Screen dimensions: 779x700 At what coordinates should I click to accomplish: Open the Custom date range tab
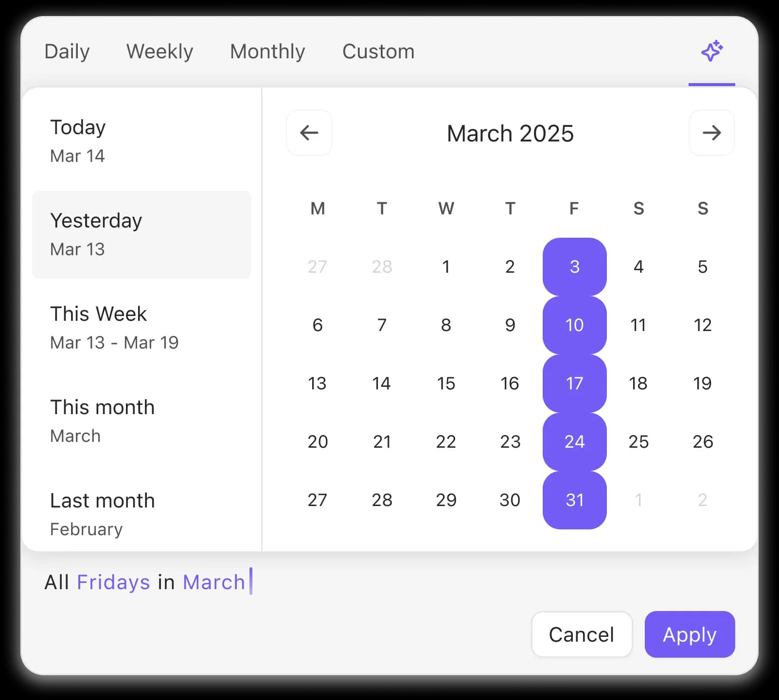(x=378, y=51)
